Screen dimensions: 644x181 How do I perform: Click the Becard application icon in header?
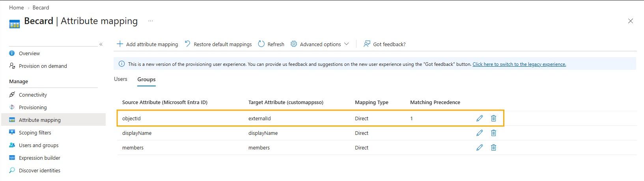[14, 24]
